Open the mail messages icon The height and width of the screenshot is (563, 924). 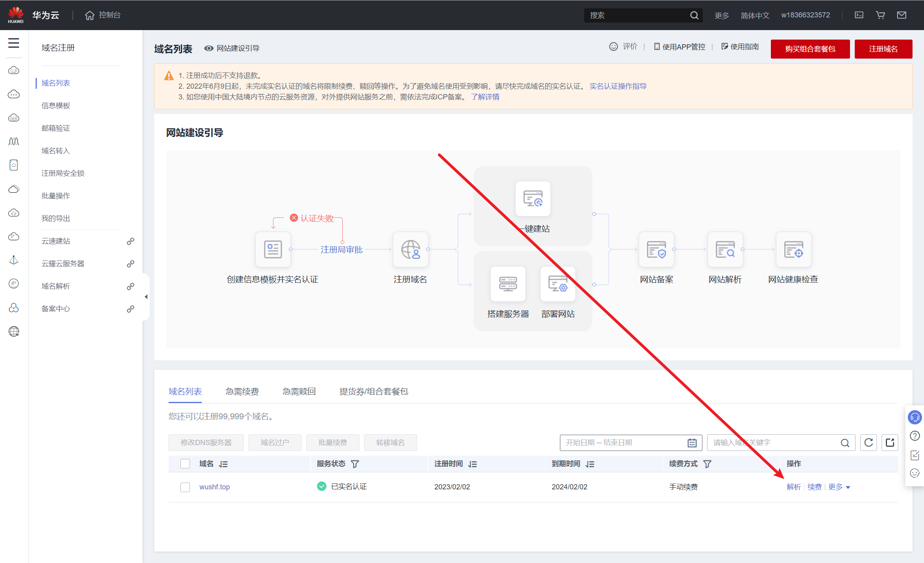pos(901,15)
